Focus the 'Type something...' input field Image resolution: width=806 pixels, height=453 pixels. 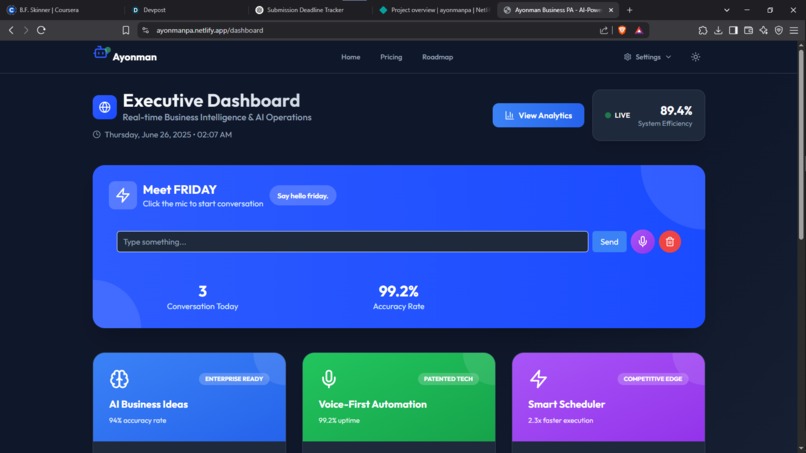(353, 242)
